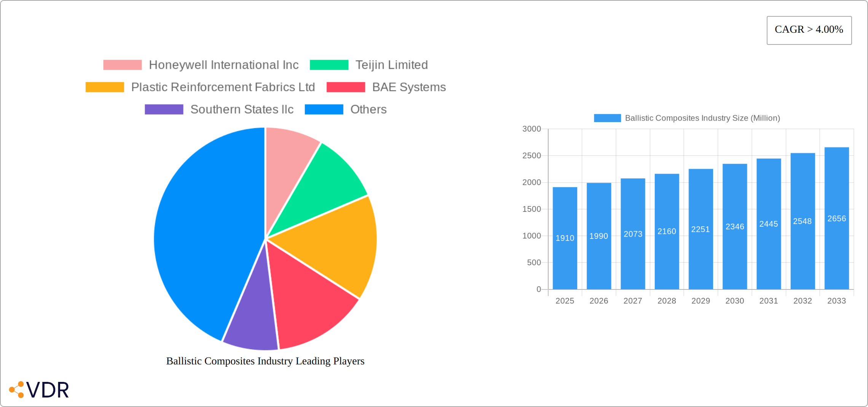Image resolution: width=868 pixels, height=407 pixels.
Task: Toggle Ballistic Composites Industry Size legend swatch
Action: pyautogui.click(x=607, y=118)
